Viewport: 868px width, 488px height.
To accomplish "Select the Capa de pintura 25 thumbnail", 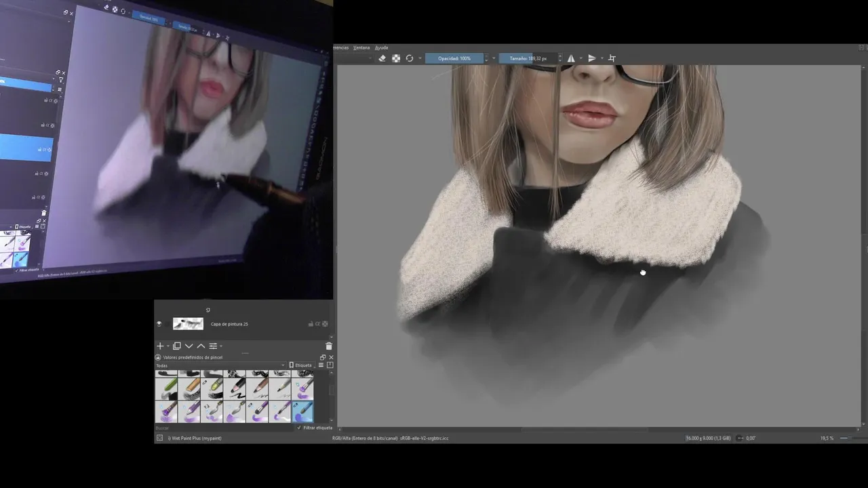I will coord(188,324).
